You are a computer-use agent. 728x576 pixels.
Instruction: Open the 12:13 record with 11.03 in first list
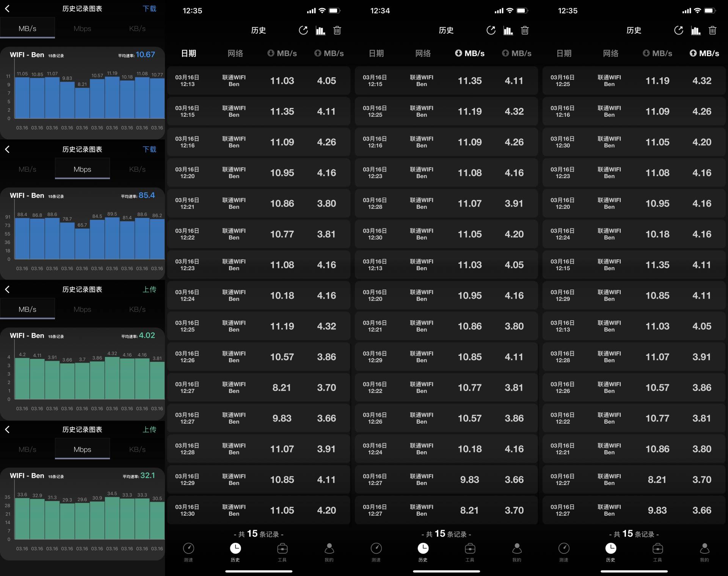pyautogui.click(x=259, y=81)
